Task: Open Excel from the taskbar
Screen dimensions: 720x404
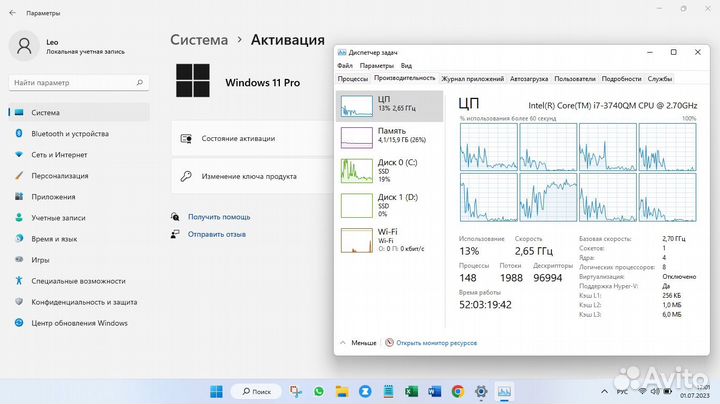Action: [411, 392]
